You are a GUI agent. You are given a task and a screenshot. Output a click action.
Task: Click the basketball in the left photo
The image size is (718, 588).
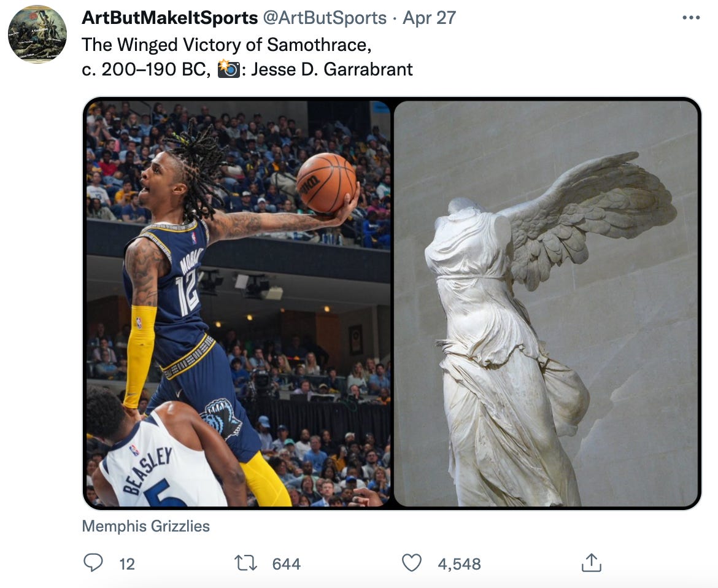click(x=326, y=183)
